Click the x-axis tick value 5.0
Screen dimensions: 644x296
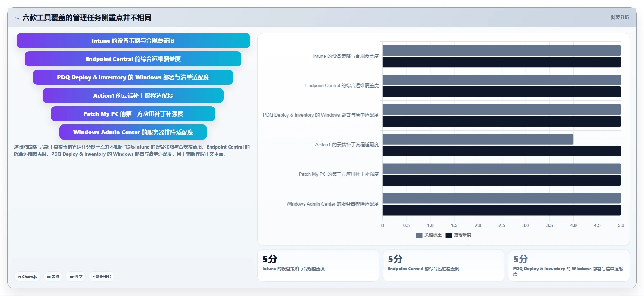tap(621, 225)
